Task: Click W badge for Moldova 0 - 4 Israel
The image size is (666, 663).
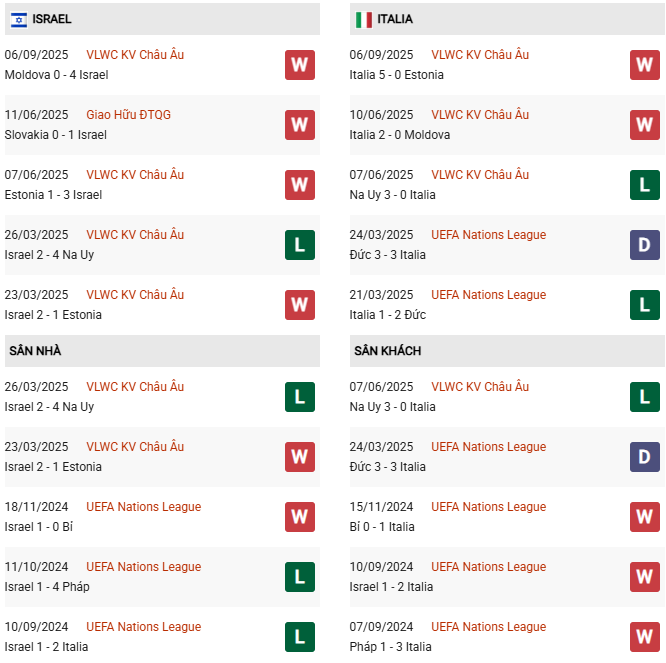Action: tap(300, 65)
